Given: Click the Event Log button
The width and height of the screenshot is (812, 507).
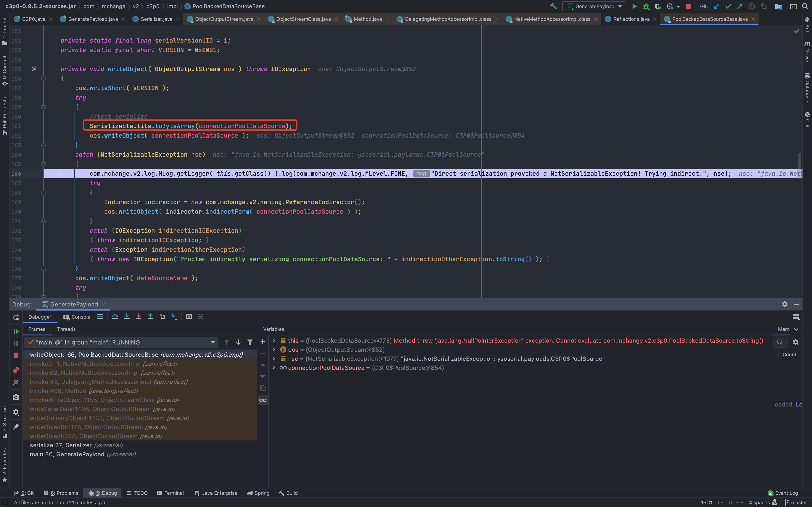Looking at the screenshot, I should tap(783, 493).
